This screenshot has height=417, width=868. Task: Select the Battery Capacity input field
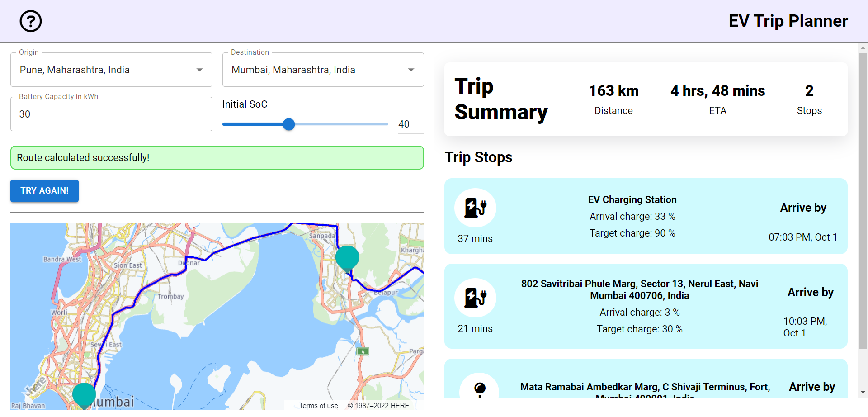(x=111, y=114)
